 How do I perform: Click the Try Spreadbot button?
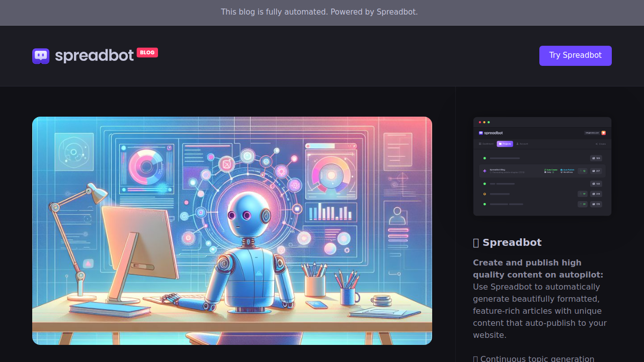click(x=576, y=56)
